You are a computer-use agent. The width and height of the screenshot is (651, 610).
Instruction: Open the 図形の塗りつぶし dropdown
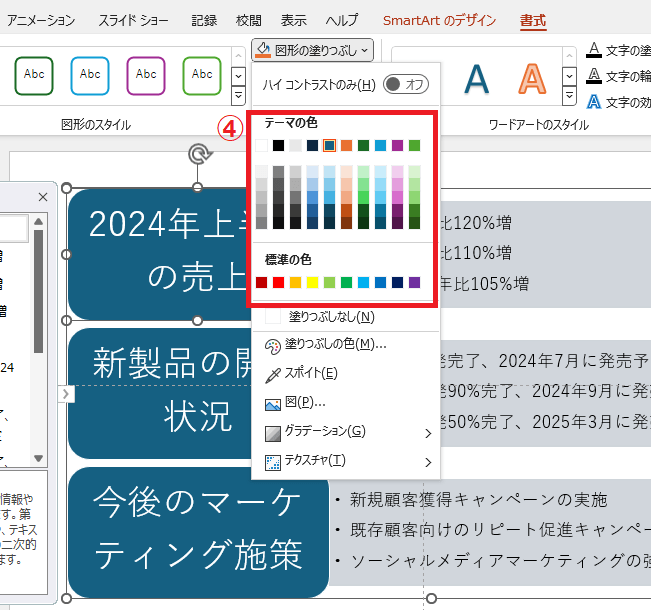point(312,50)
